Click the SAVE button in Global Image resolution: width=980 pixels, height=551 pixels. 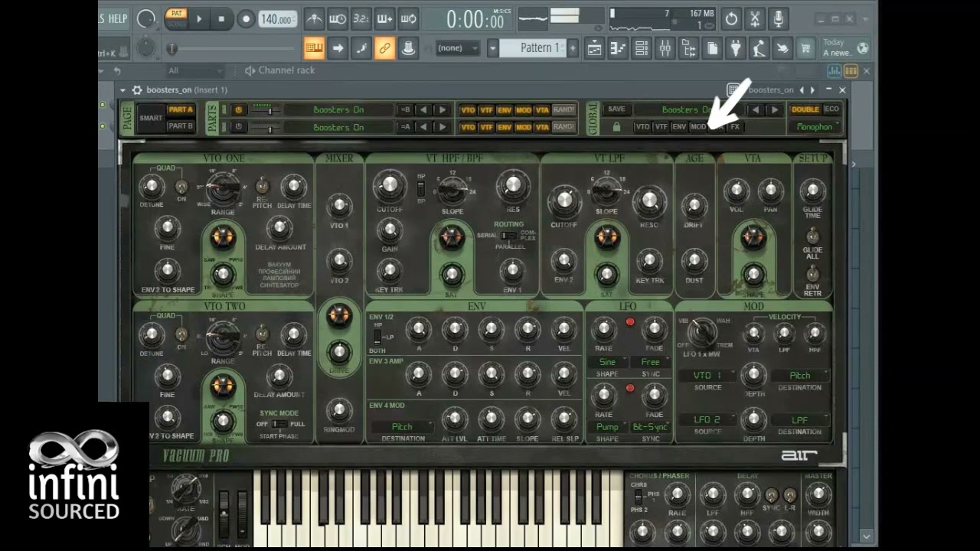[616, 109]
